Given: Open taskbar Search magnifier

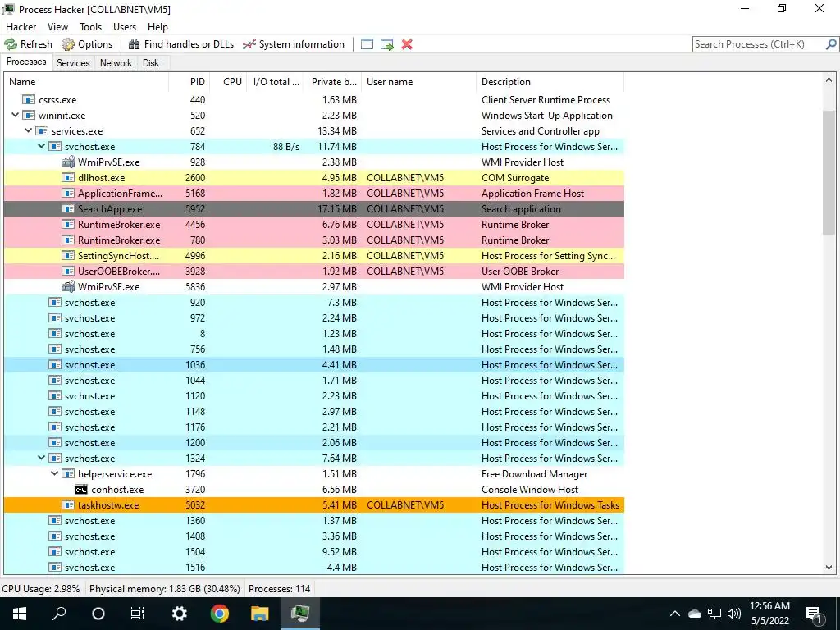Looking at the screenshot, I should pos(59,614).
